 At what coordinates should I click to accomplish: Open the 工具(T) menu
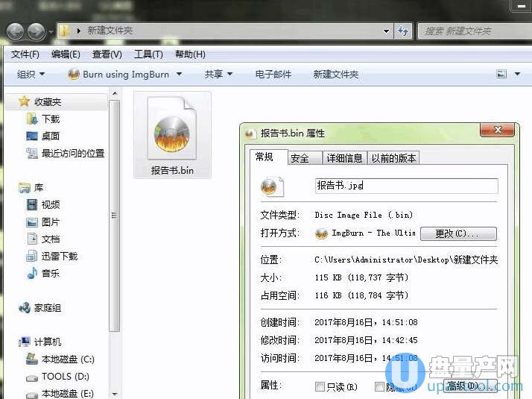pyautogui.click(x=148, y=54)
